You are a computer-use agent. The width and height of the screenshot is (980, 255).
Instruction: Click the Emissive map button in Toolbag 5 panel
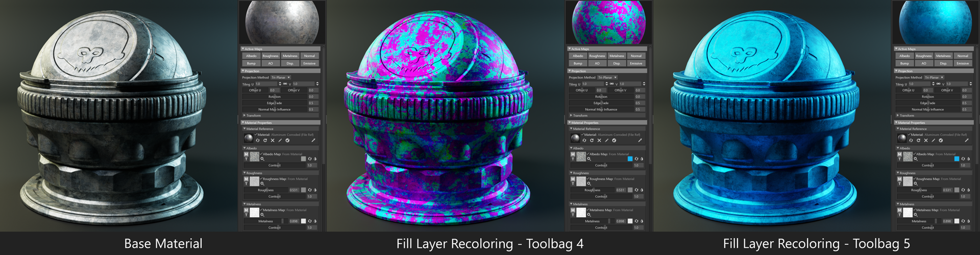click(x=963, y=63)
